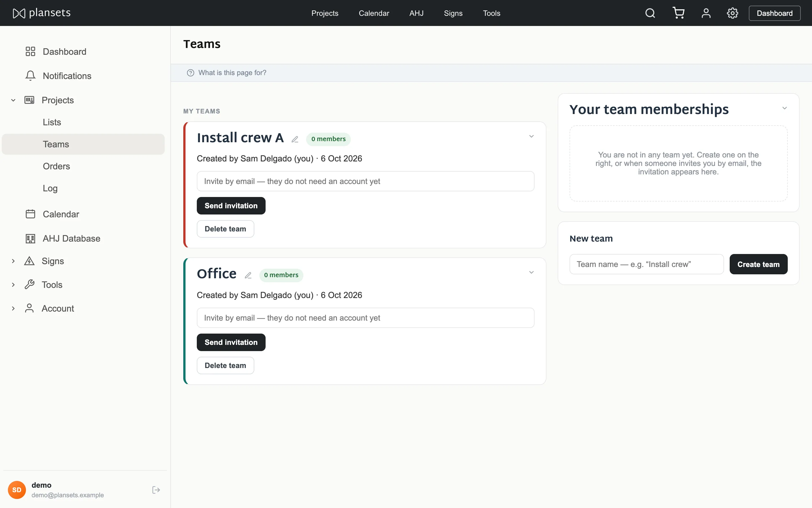Click the help question mark icon
This screenshot has width=812, height=508.
coord(191,73)
